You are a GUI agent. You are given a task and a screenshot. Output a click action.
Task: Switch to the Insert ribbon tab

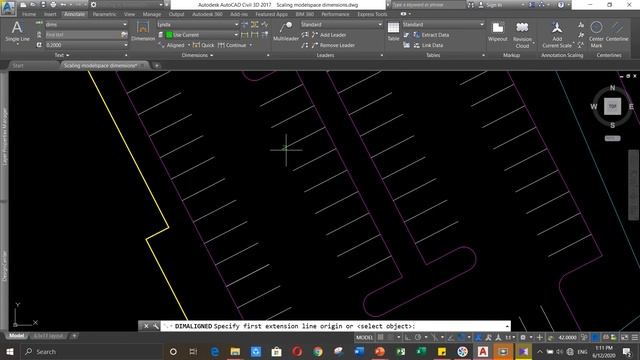click(50, 14)
